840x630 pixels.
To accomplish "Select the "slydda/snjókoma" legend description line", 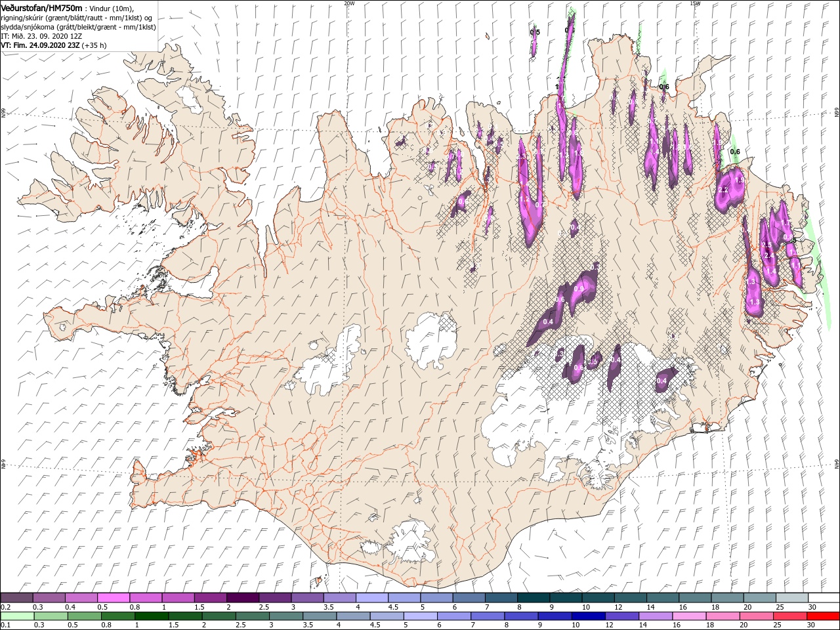I will coord(78,27).
